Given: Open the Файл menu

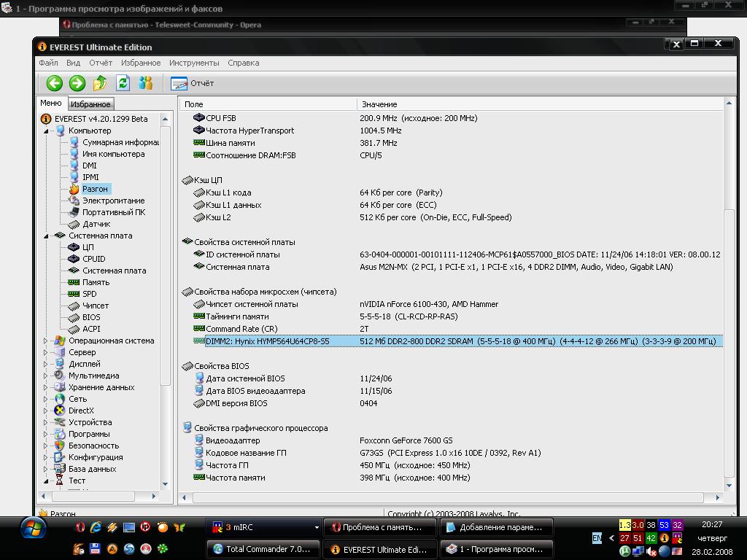Looking at the screenshot, I should tap(48, 63).
